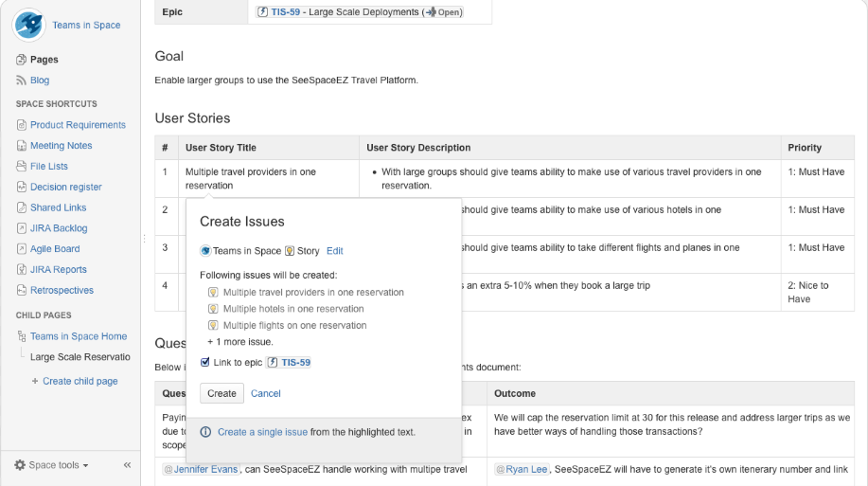Open TIS-59 link in Create Issues dialog

295,363
